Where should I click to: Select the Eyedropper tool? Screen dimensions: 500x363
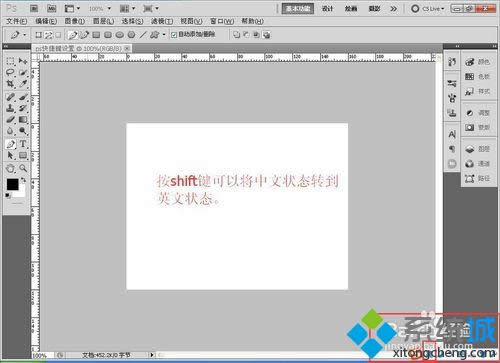(23, 84)
